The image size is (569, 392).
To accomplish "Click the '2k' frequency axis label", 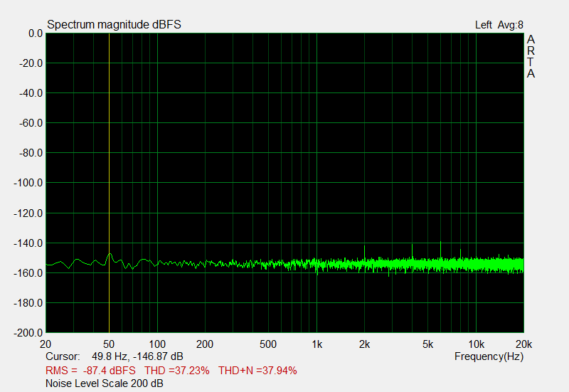I will coord(364,344).
